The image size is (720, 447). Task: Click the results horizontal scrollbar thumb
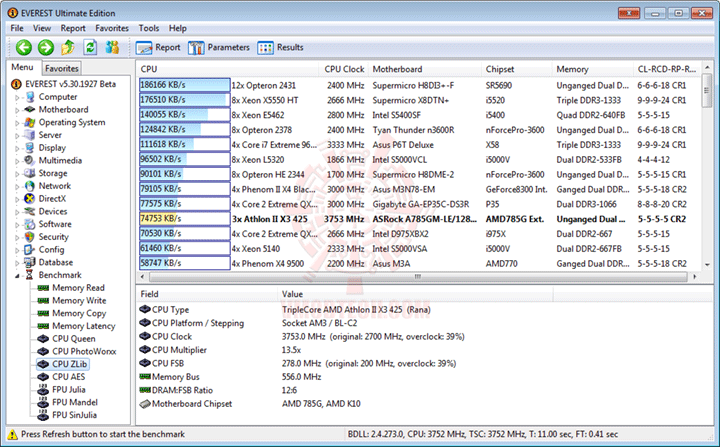coord(418,277)
